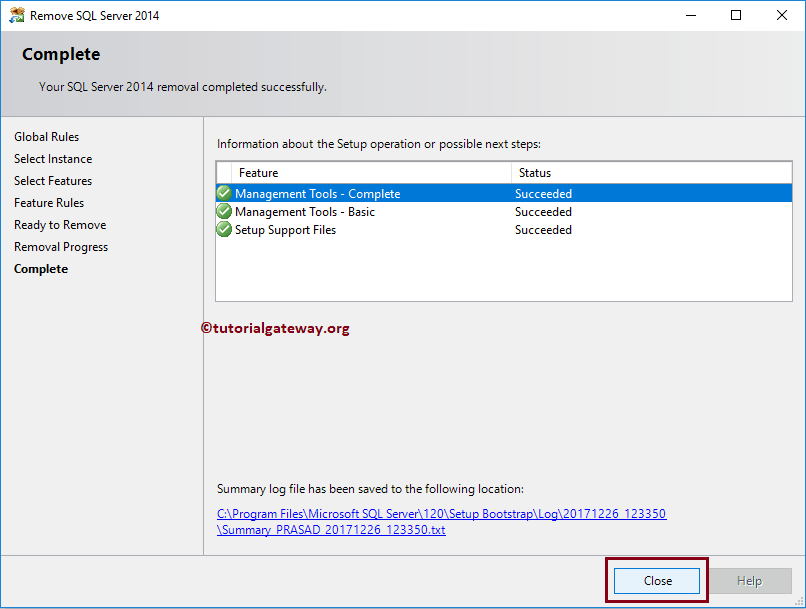Select the Management Tools - Basic row
Screen dimensions: 806x609
pyautogui.click(x=504, y=211)
